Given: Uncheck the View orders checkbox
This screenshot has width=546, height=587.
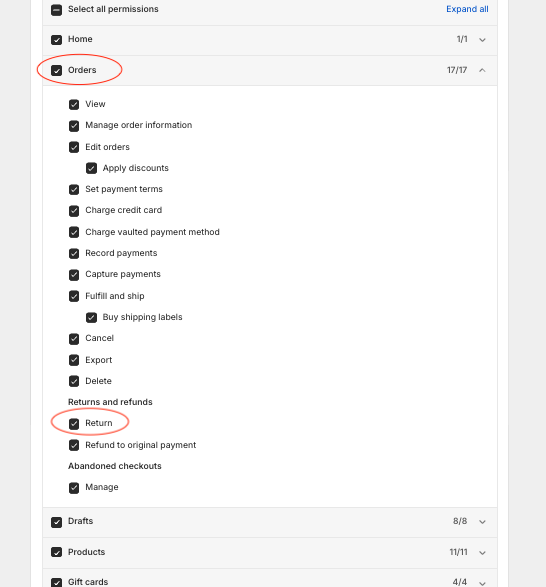Looking at the screenshot, I should (74, 104).
